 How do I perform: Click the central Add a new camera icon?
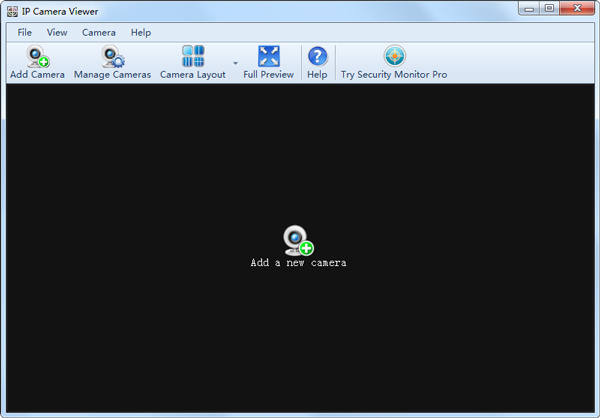[x=298, y=240]
